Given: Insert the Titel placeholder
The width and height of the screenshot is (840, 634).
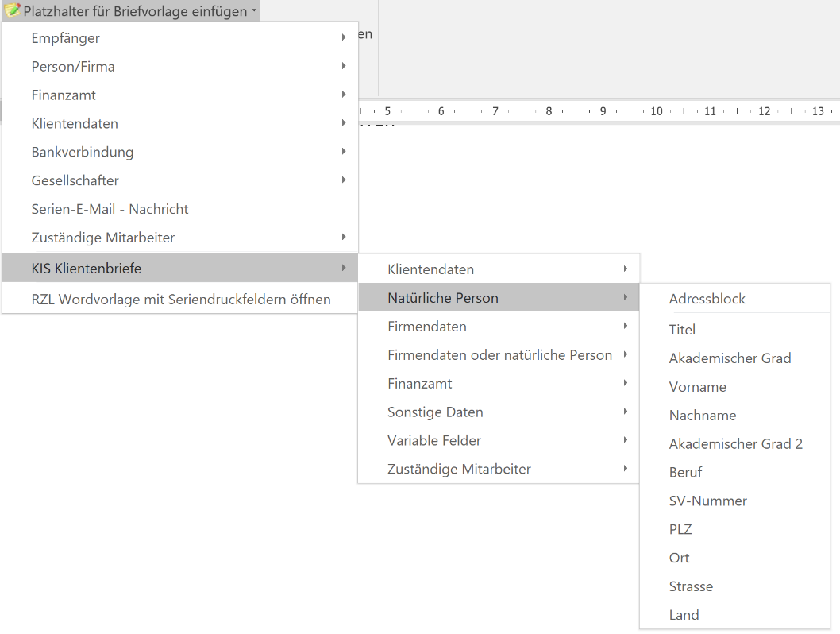Looking at the screenshot, I should pos(683,330).
